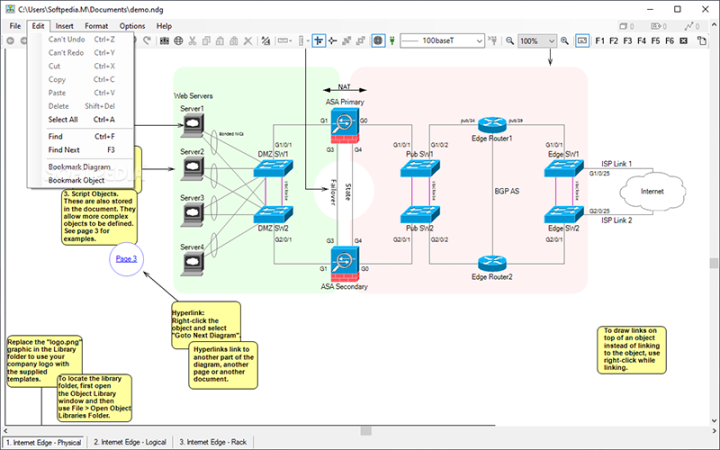Click the Edge Router1 icon in diagram

(x=491, y=124)
